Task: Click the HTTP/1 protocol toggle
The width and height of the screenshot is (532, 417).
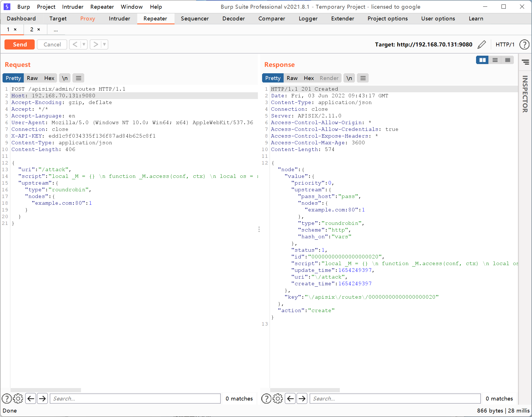Action: point(505,44)
